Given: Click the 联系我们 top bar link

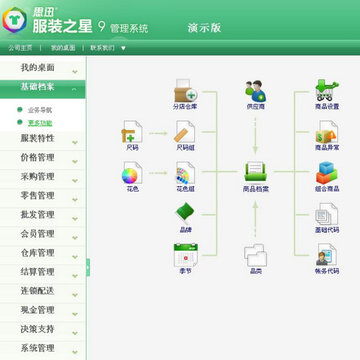Looking at the screenshot, I should 103,48.
